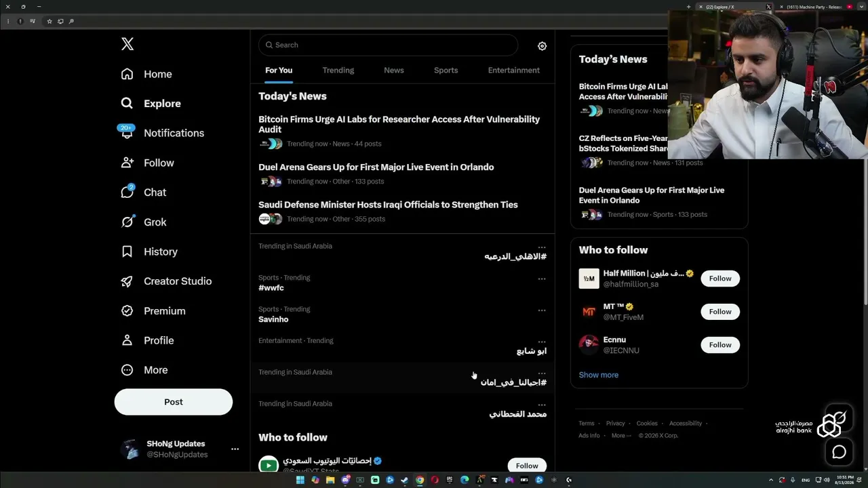This screenshot has height=488, width=868.
Task: Follow إحصائيات اليوتيوب السعودي account
Action: point(527,466)
